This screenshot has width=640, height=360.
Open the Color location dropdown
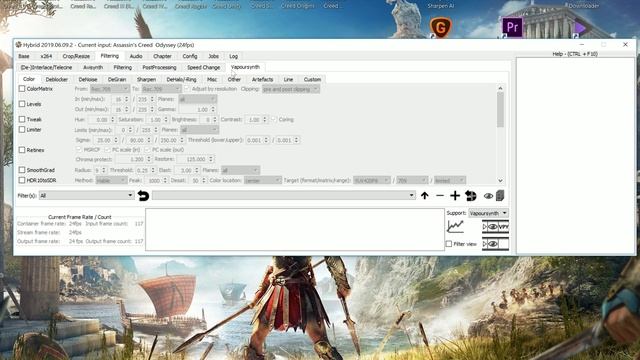[x=262, y=180]
